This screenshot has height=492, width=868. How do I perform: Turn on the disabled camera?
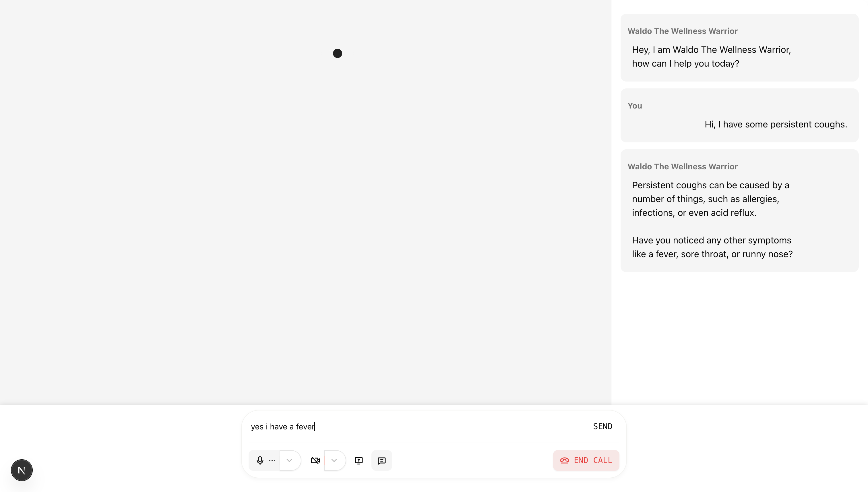[x=315, y=460]
